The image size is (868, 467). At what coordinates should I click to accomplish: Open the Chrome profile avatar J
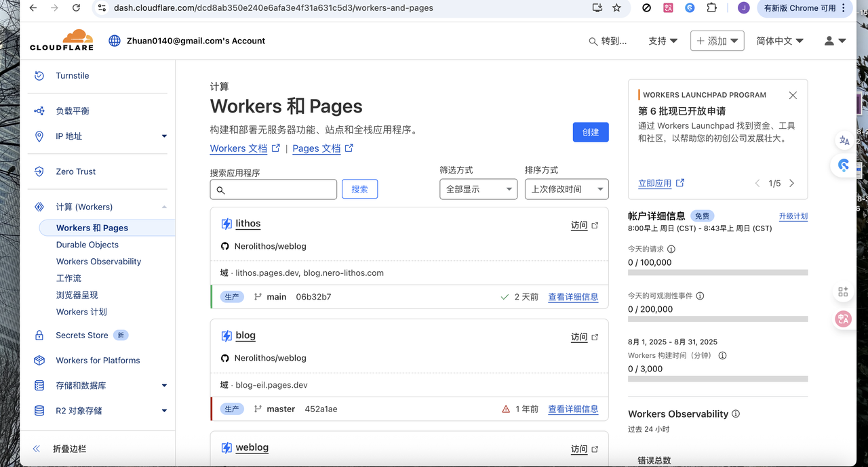[744, 8]
